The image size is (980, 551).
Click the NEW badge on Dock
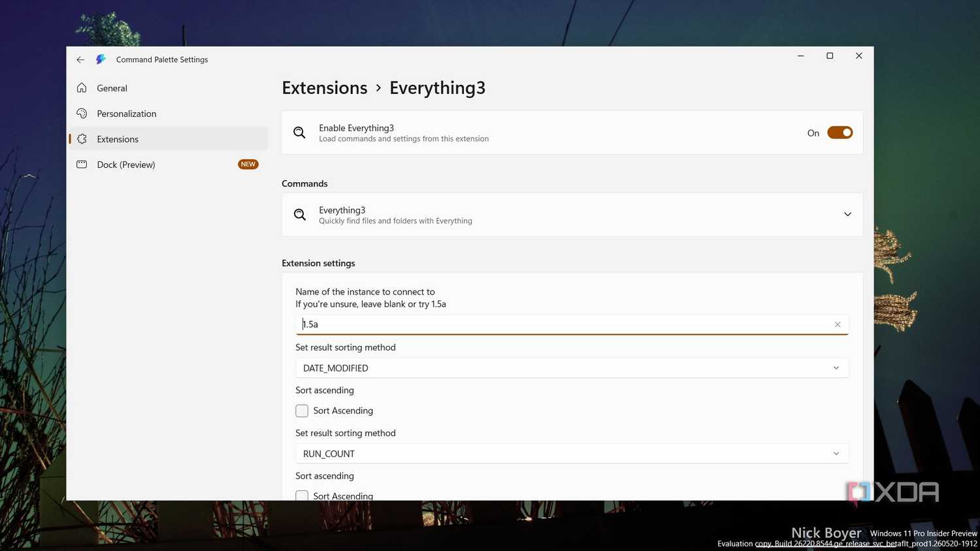pyautogui.click(x=248, y=165)
